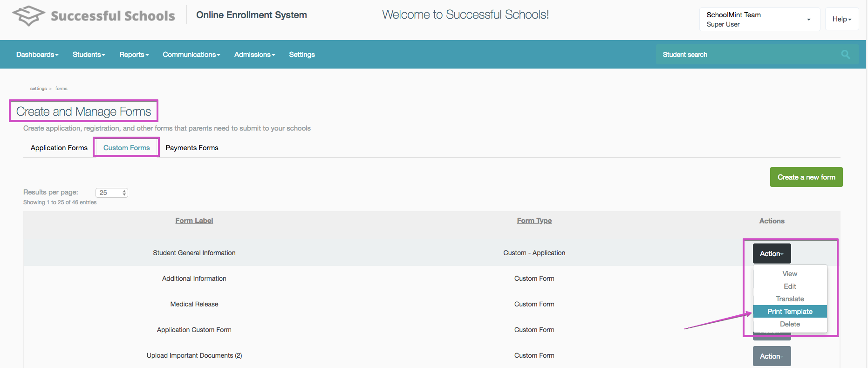Expand the Admissions menu
Viewport: 868px width, 368px height.
pos(254,55)
